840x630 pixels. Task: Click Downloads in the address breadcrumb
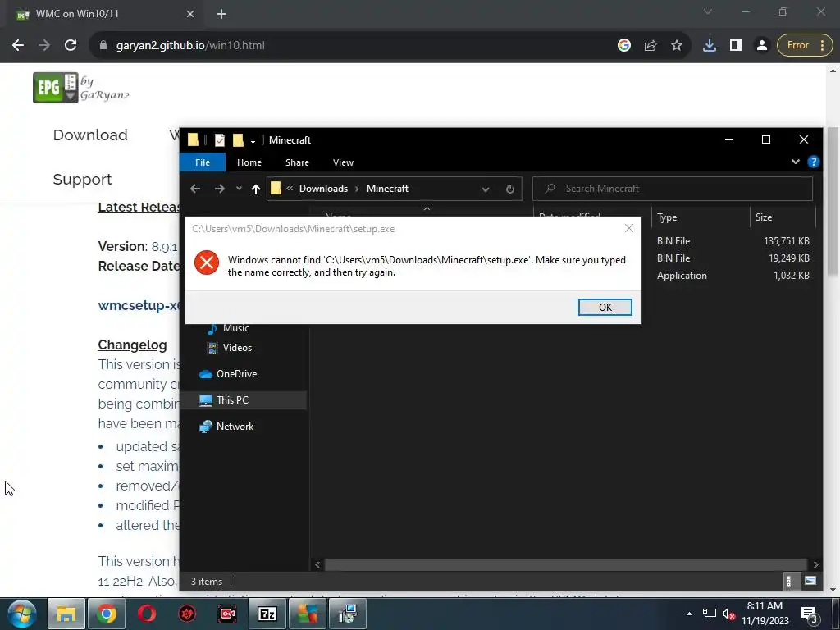323,189
